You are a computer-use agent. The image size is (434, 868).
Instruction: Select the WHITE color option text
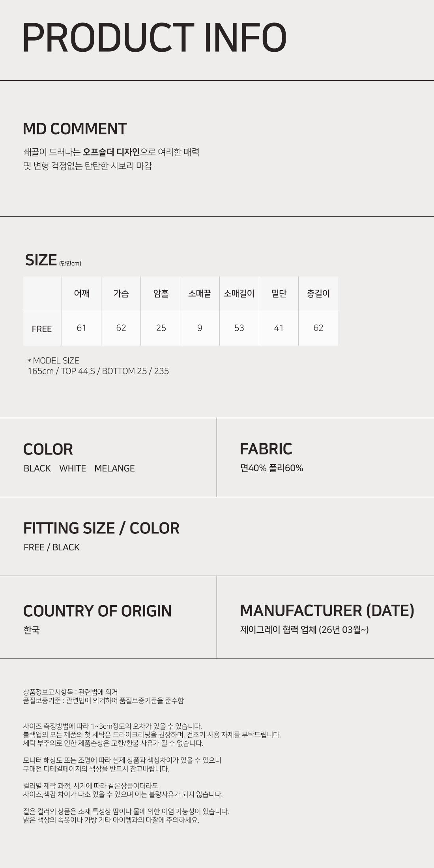pos(73,468)
